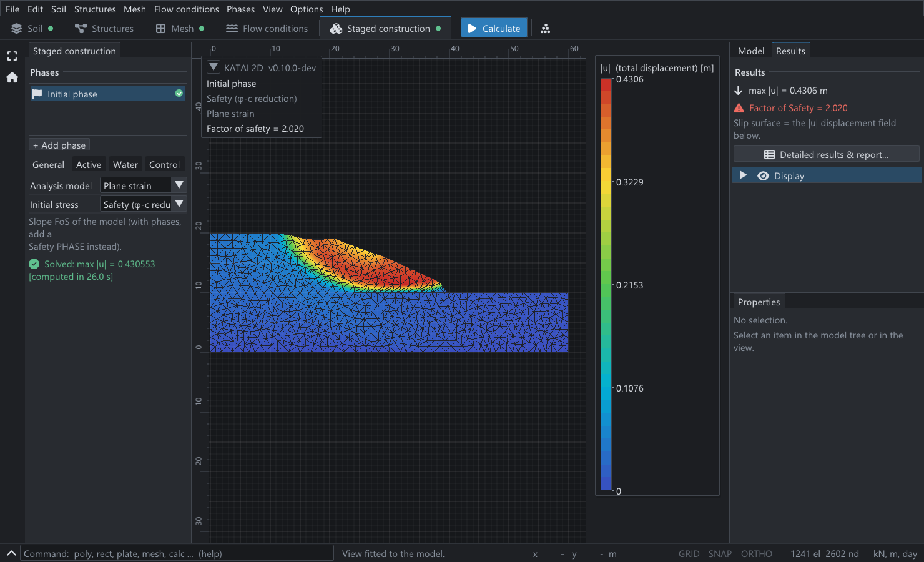Open the File menu
The width and height of the screenshot is (924, 562).
12,9
